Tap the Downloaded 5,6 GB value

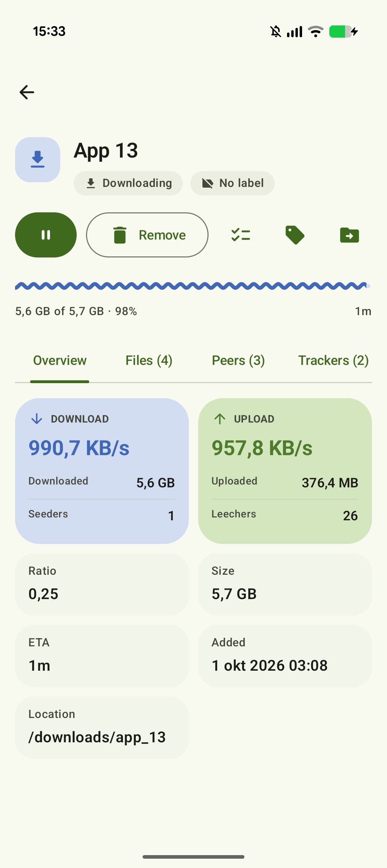coord(156,483)
